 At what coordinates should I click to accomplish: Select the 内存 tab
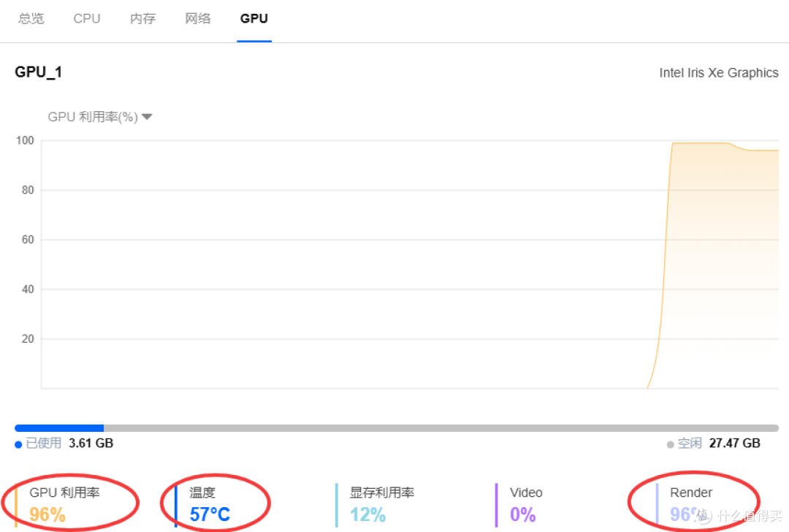coord(143,18)
